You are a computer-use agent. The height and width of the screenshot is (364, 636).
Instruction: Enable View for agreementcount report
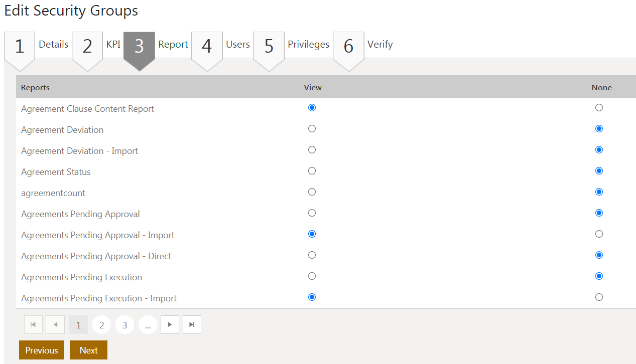click(x=312, y=192)
